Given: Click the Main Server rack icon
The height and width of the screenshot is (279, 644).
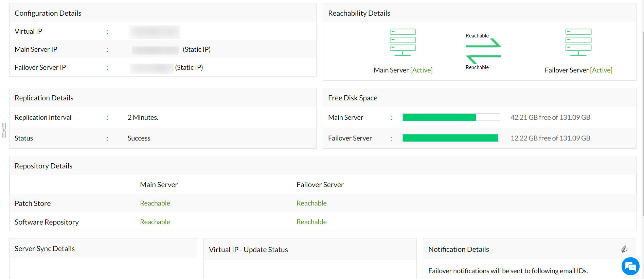Looking at the screenshot, I should tap(402, 42).
